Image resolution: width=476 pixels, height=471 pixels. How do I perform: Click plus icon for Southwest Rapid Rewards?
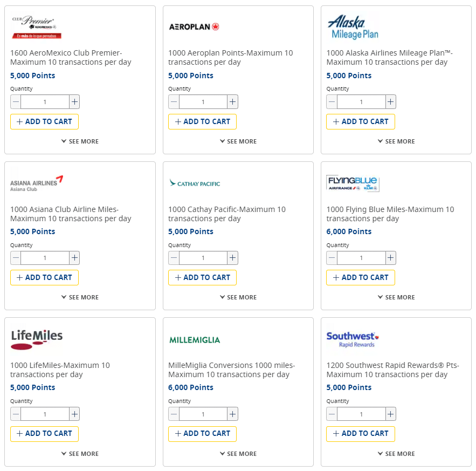[x=391, y=414]
